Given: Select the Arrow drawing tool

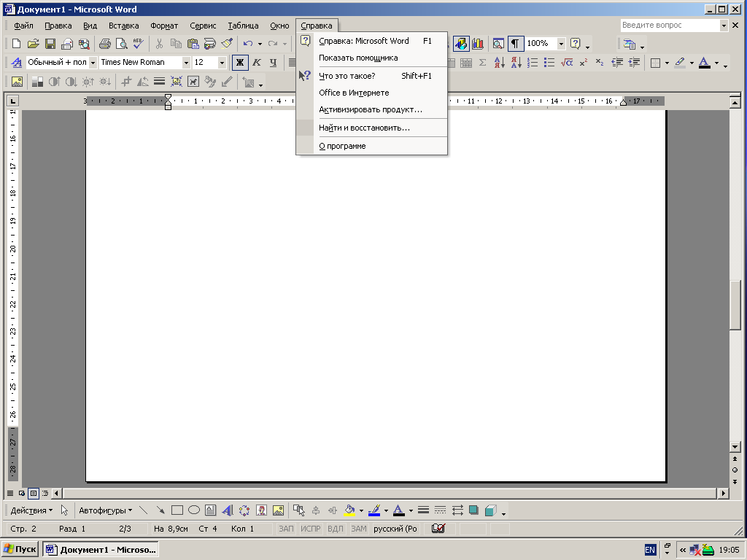Looking at the screenshot, I should coord(160,510).
